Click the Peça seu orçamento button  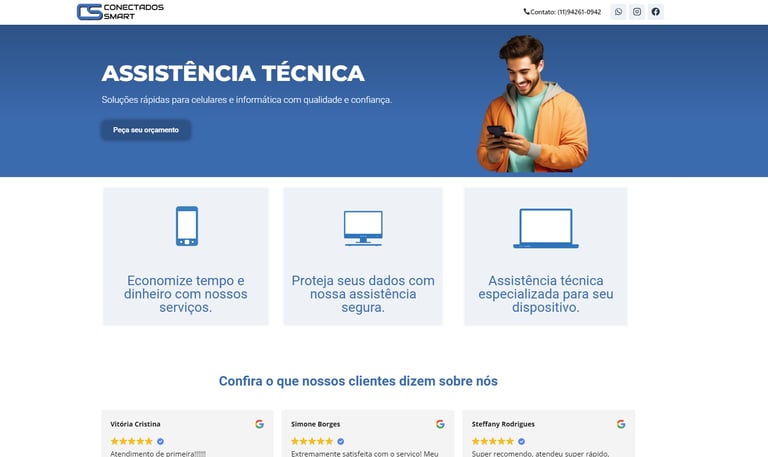146,130
